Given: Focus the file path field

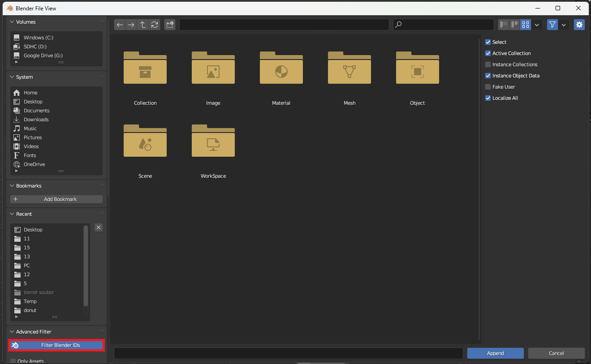Looking at the screenshot, I should point(284,25).
